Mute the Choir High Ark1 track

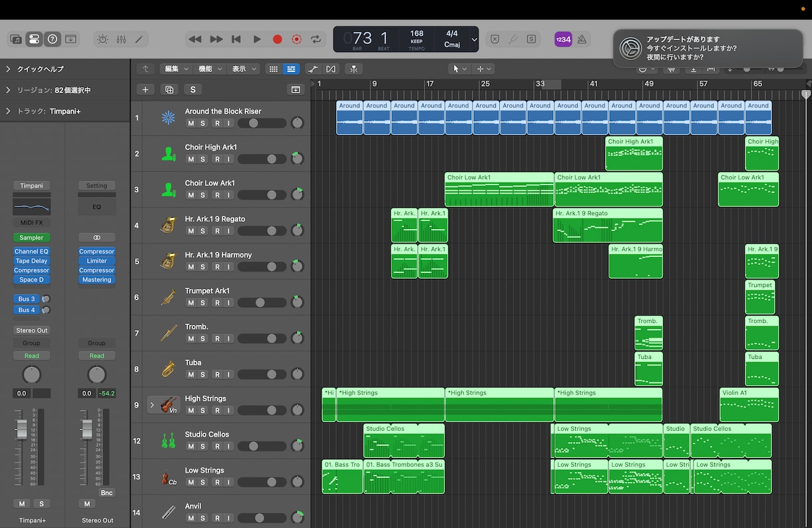click(191, 159)
